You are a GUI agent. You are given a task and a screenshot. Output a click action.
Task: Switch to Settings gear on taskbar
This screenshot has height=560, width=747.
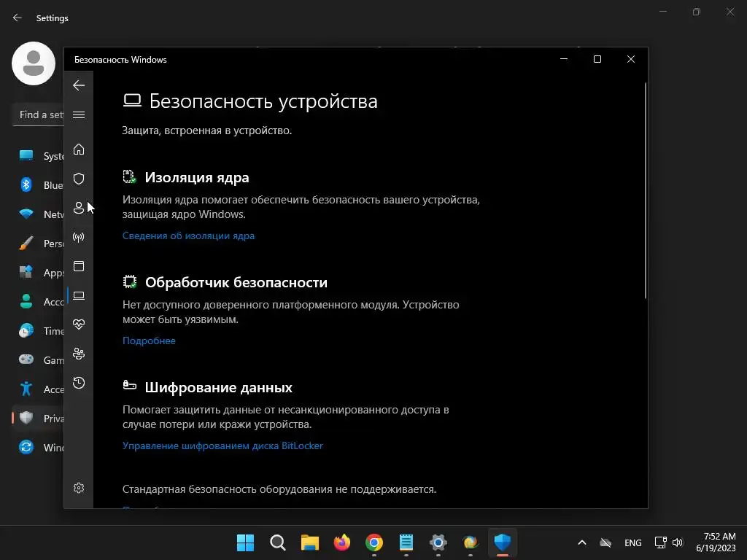438,542
